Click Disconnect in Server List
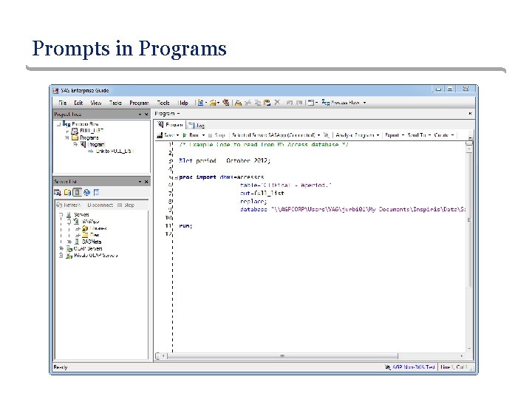The image size is (532, 399). [x=100, y=205]
